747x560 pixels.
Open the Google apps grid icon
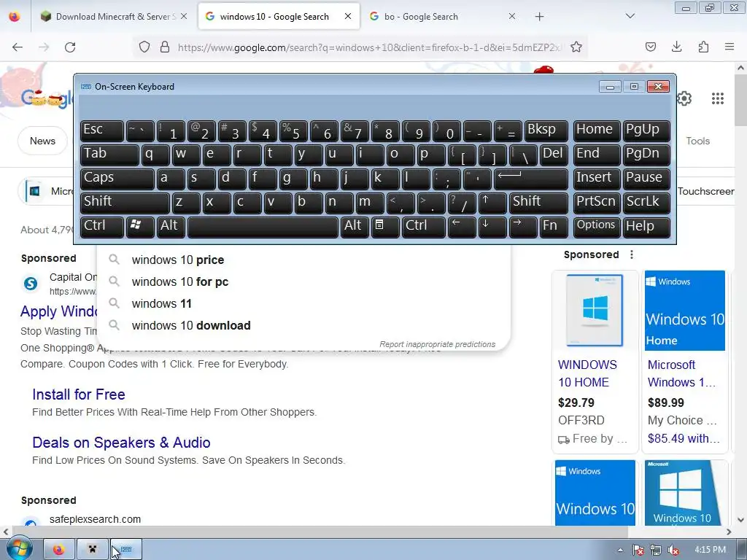tap(718, 98)
